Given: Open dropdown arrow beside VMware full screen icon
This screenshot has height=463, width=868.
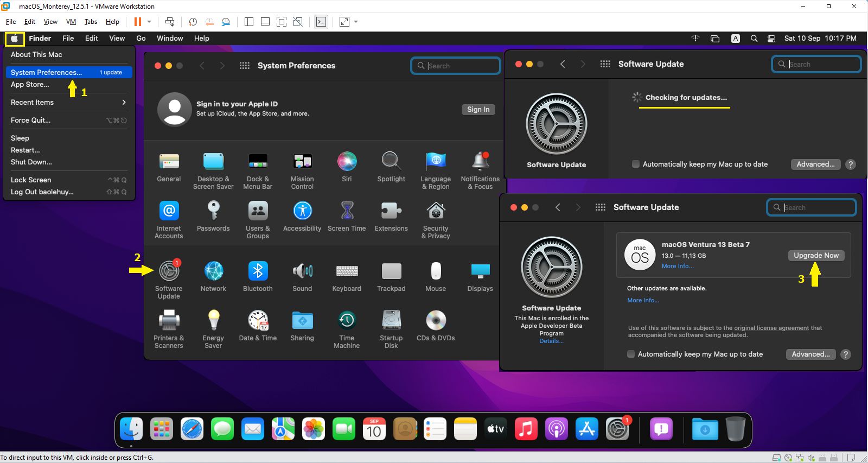Looking at the screenshot, I should point(356,22).
